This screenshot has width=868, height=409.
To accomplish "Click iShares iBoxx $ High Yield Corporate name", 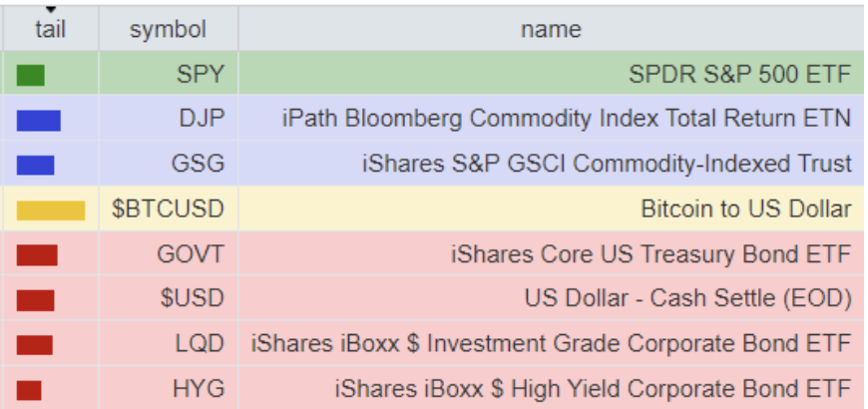I will [x=593, y=389].
